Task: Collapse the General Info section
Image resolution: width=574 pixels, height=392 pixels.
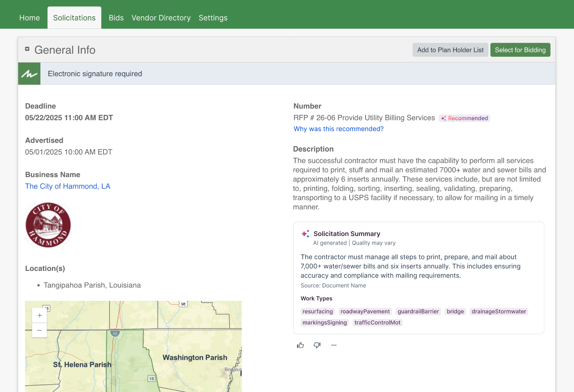Action: tap(27, 49)
